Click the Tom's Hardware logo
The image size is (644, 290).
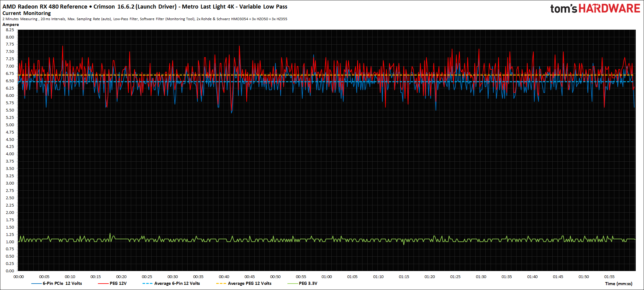click(x=595, y=8)
